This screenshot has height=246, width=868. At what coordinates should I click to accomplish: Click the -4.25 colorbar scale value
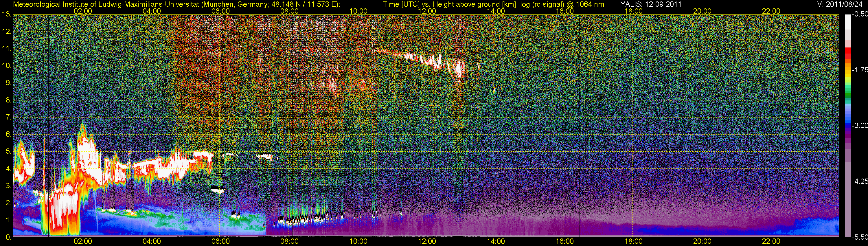click(860, 181)
